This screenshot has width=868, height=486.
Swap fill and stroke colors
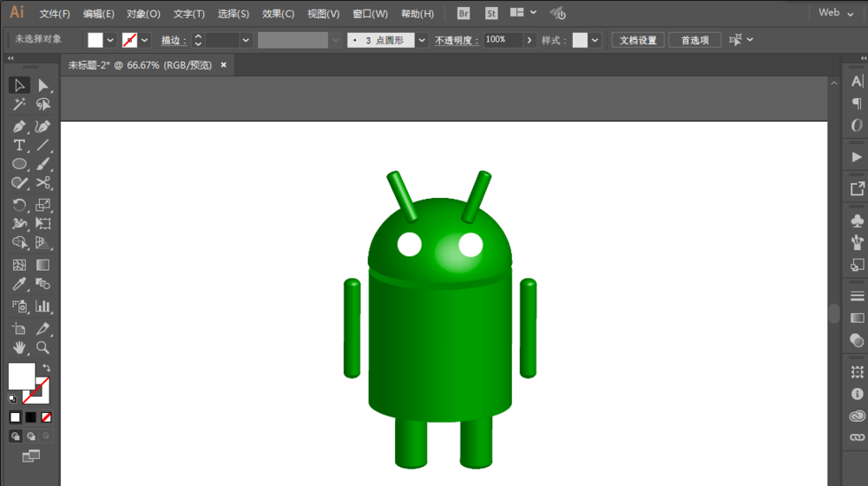(47, 368)
